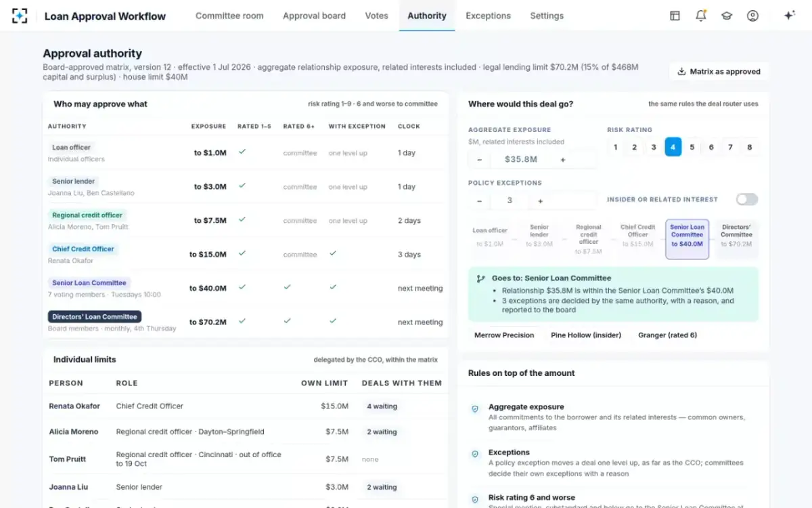Select risk rating 5

pyautogui.click(x=692, y=147)
